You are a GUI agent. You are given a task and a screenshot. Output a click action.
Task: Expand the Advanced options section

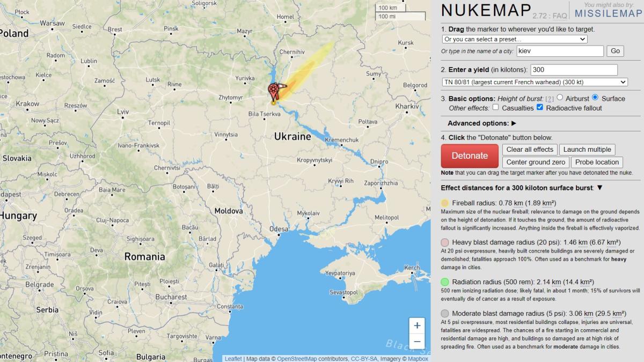click(x=479, y=123)
